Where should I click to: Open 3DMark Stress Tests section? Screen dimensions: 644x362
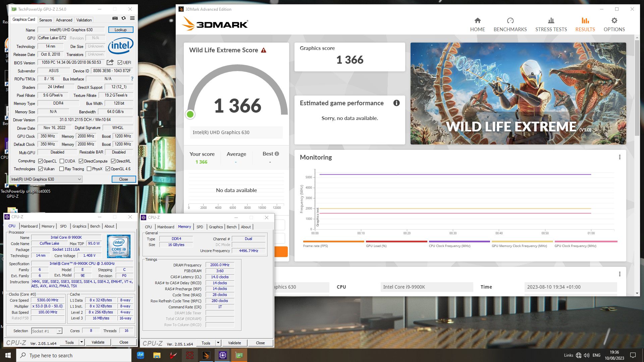(x=551, y=25)
